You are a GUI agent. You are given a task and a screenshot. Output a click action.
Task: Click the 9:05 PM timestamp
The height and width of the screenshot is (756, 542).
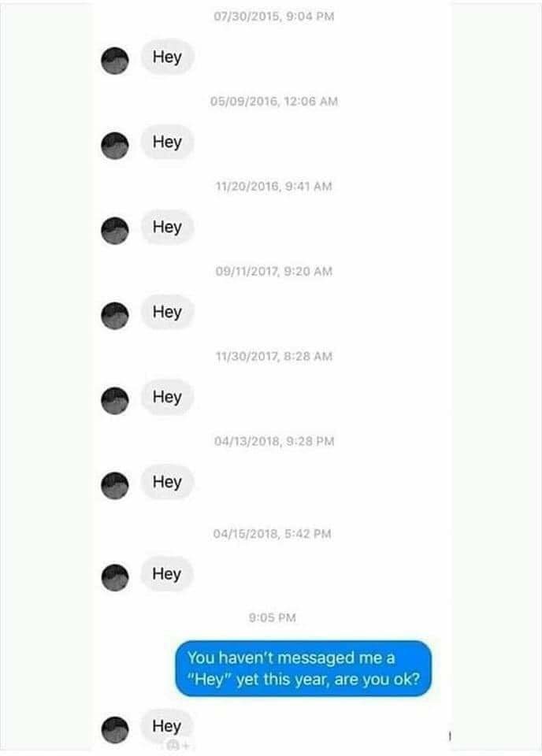tap(273, 617)
